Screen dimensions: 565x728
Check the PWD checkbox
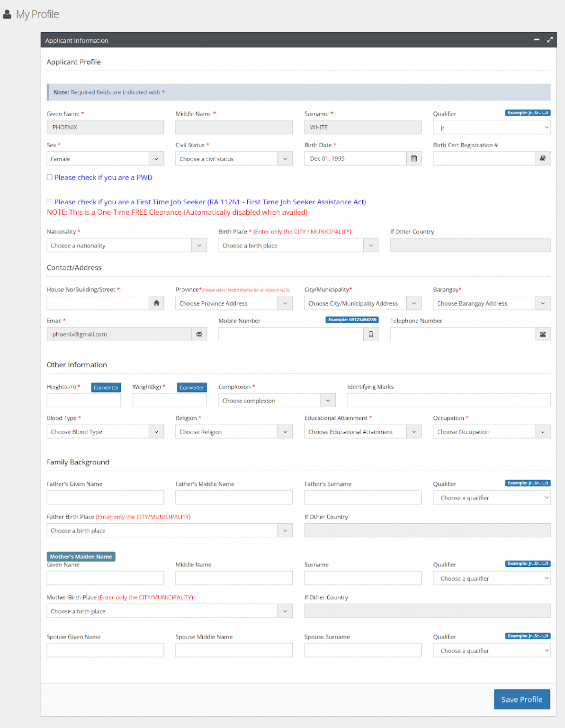(x=50, y=177)
